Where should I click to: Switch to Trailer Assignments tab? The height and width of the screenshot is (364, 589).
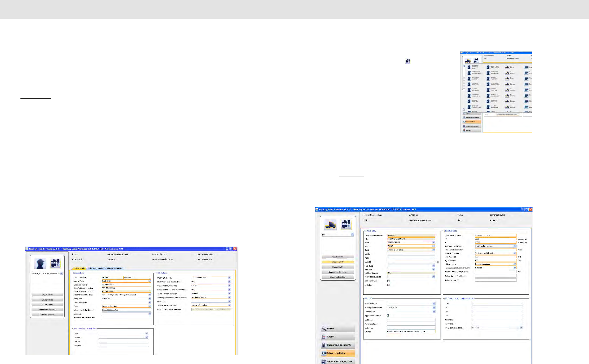click(95, 268)
